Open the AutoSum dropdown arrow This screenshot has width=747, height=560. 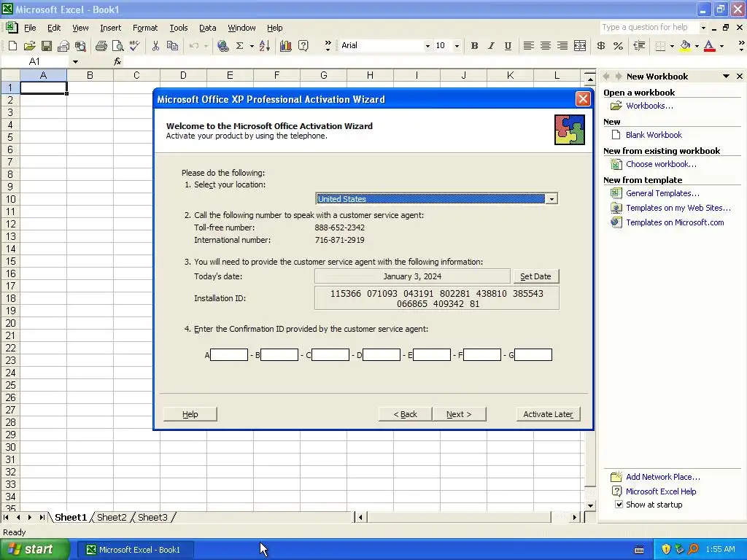[x=252, y=46]
